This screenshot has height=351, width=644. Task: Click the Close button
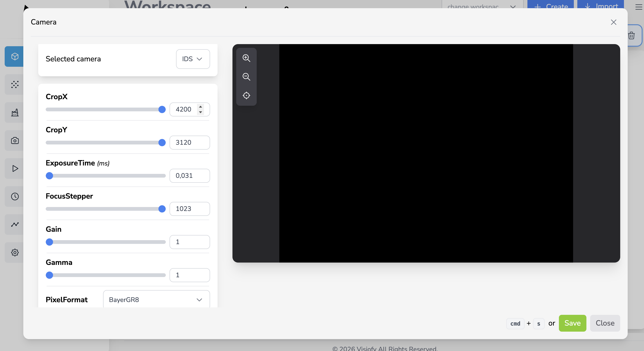(605, 323)
